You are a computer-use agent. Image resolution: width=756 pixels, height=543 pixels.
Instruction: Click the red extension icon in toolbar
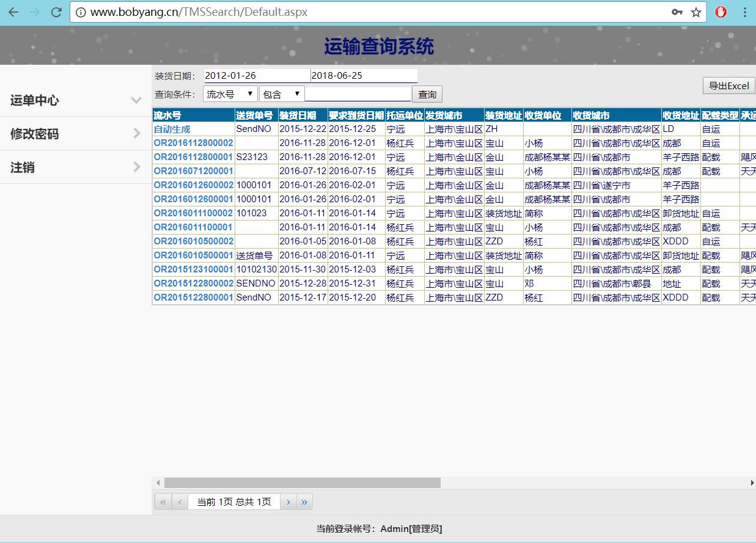coord(721,12)
